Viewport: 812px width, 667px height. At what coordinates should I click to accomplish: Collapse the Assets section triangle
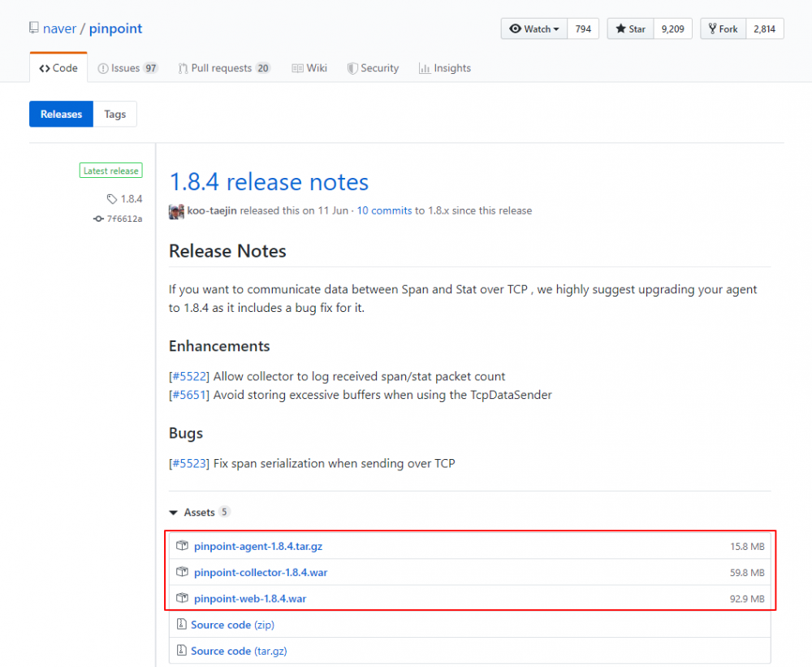coord(173,513)
